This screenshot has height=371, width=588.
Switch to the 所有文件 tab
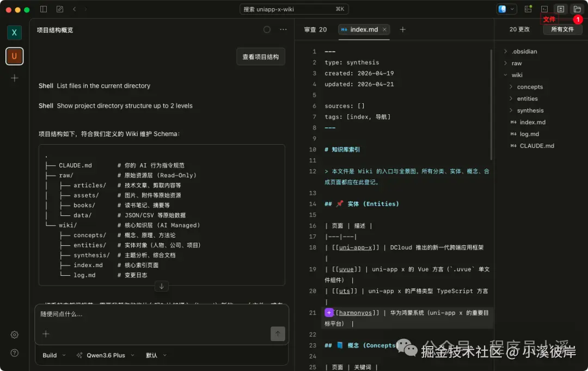[562, 29]
